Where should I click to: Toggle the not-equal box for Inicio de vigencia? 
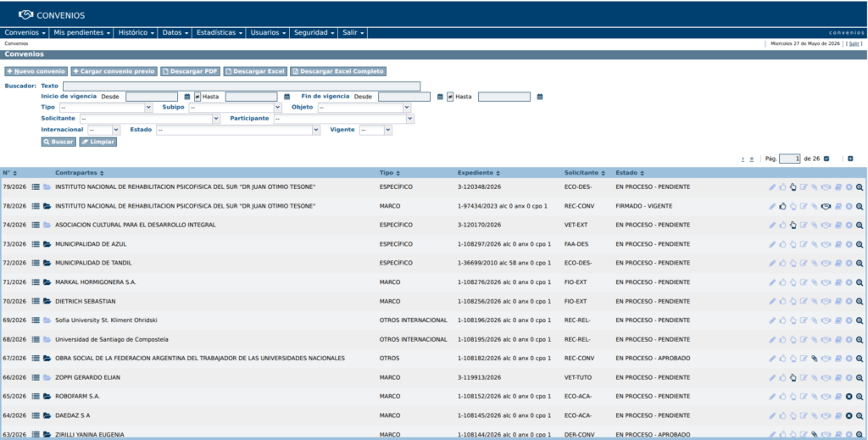[x=197, y=97]
